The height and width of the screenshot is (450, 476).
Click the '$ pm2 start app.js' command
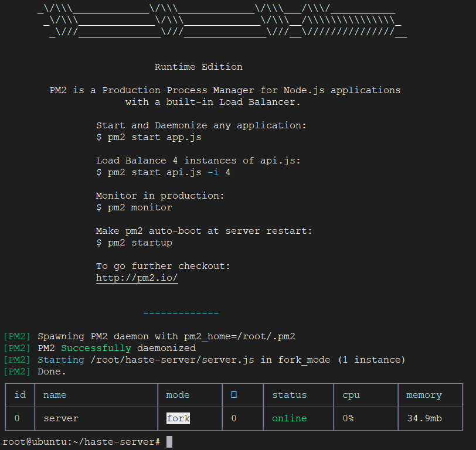click(x=149, y=138)
